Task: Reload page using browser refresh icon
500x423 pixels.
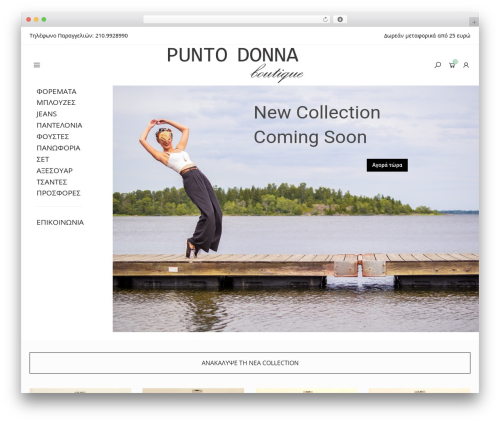Action: (325, 20)
